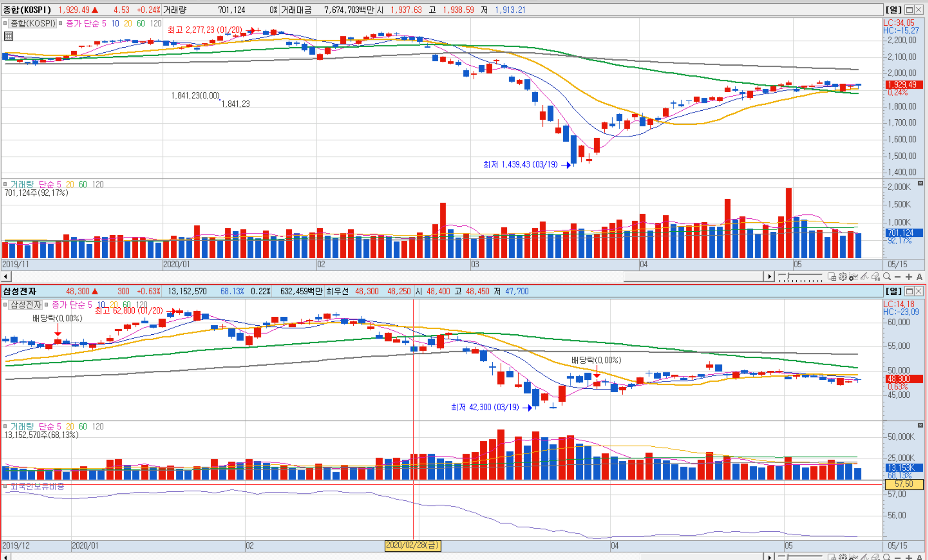Click the multi-chart layout icon in the KOSPI toolbar
Image resolution: width=928 pixels, height=560 pixels.
[832, 277]
